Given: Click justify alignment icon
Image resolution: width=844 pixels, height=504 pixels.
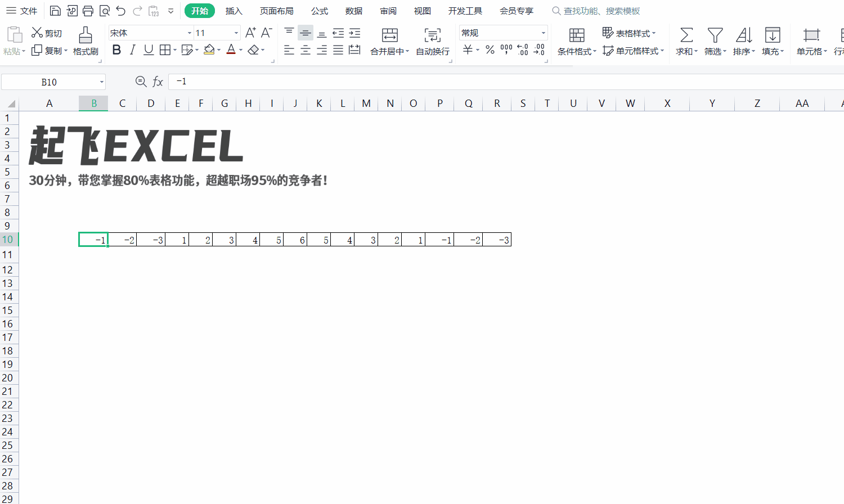Looking at the screenshot, I should pos(338,50).
